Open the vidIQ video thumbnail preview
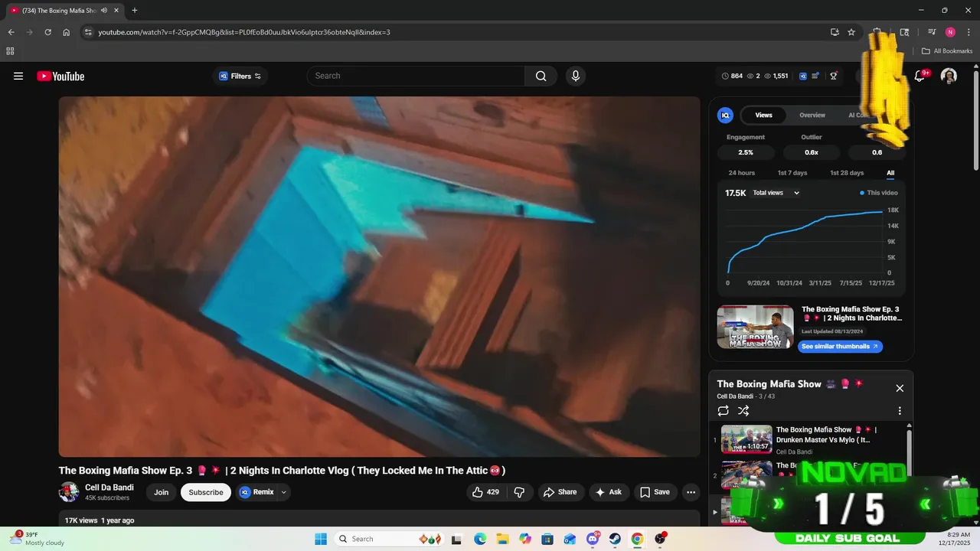This screenshot has width=980, height=551. click(755, 327)
